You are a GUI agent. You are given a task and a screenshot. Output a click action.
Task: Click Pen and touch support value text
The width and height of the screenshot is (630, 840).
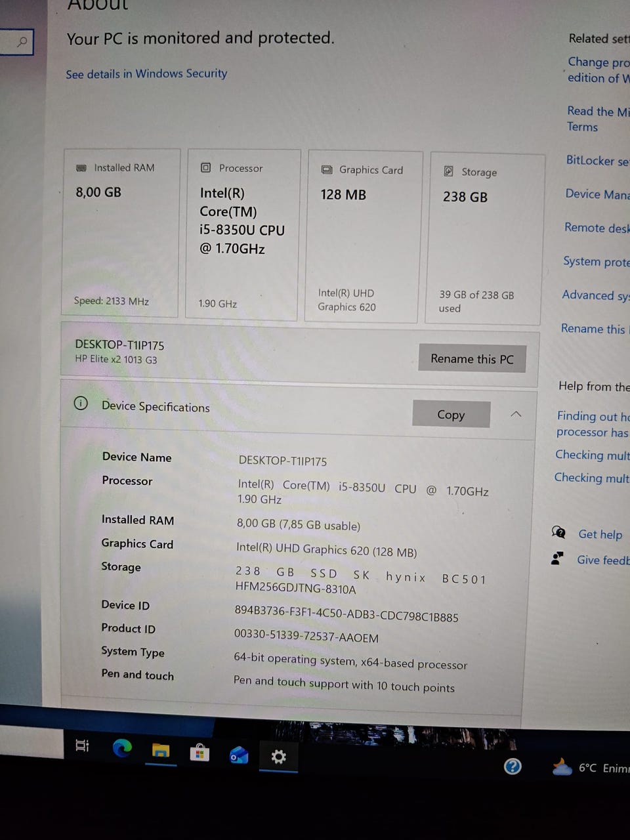click(x=344, y=684)
